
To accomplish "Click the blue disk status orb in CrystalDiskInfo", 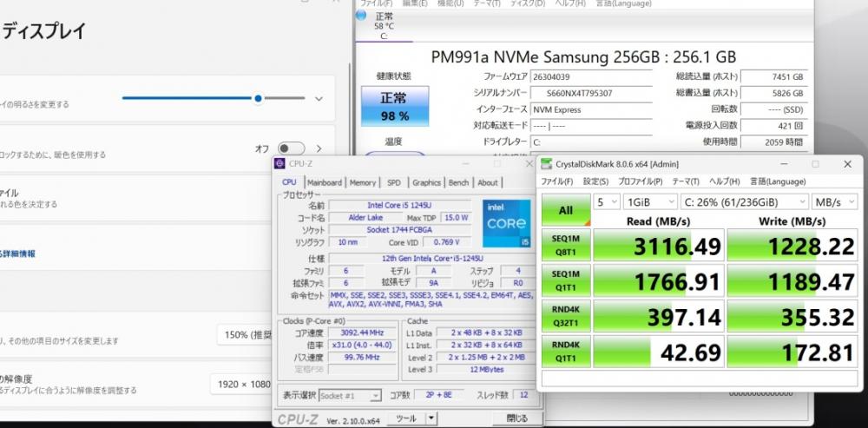I will [x=361, y=15].
